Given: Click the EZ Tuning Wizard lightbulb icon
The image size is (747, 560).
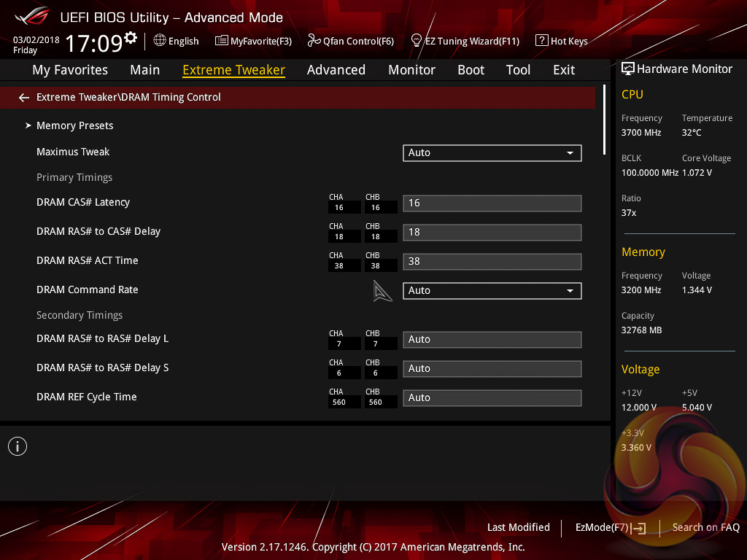Looking at the screenshot, I should pos(416,41).
